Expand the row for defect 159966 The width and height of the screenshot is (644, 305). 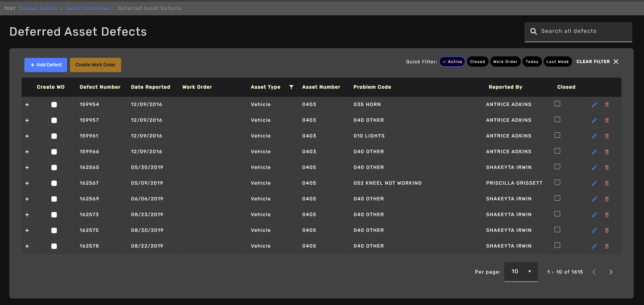coord(27,152)
